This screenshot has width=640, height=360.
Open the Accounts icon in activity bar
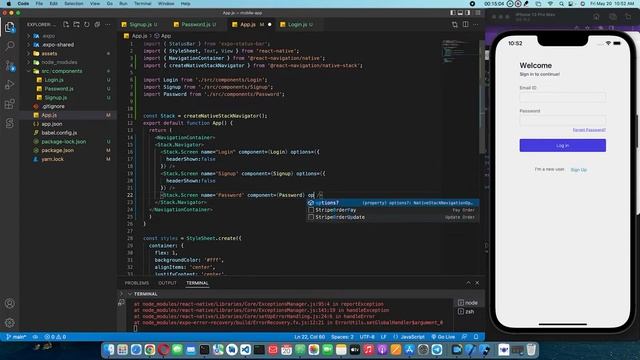(10, 303)
